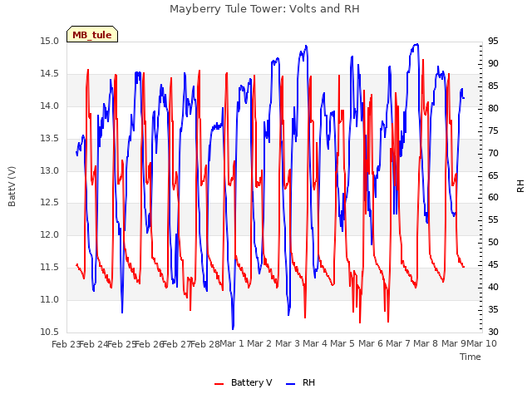The height and width of the screenshot is (399, 532).
Task: Click the Mar 2 date tick label
Action: [x=259, y=343]
